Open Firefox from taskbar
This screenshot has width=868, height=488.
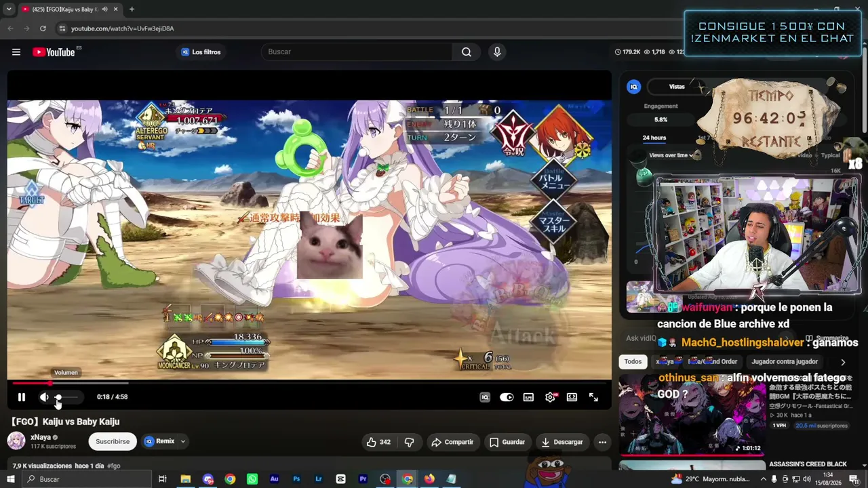(x=429, y=479)
